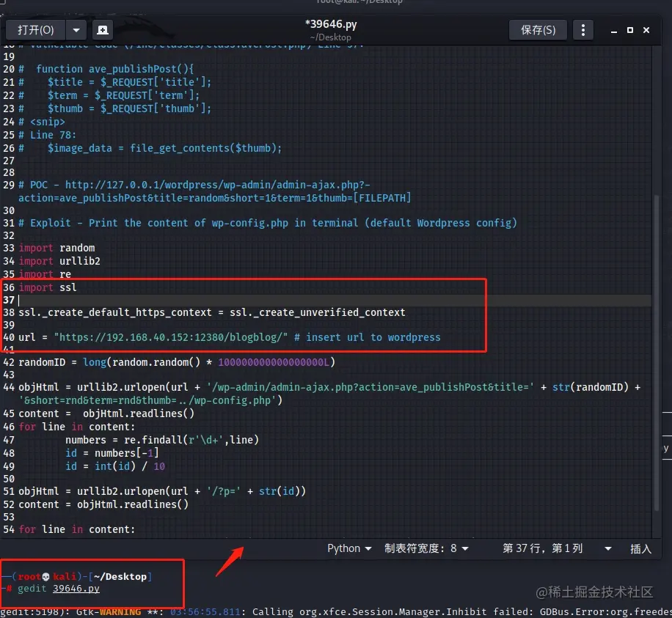Click the terminal prompt '~/Desktop' path
This screenshot has width=672, height=618.
pyautogui.click(x=120, y=577)
